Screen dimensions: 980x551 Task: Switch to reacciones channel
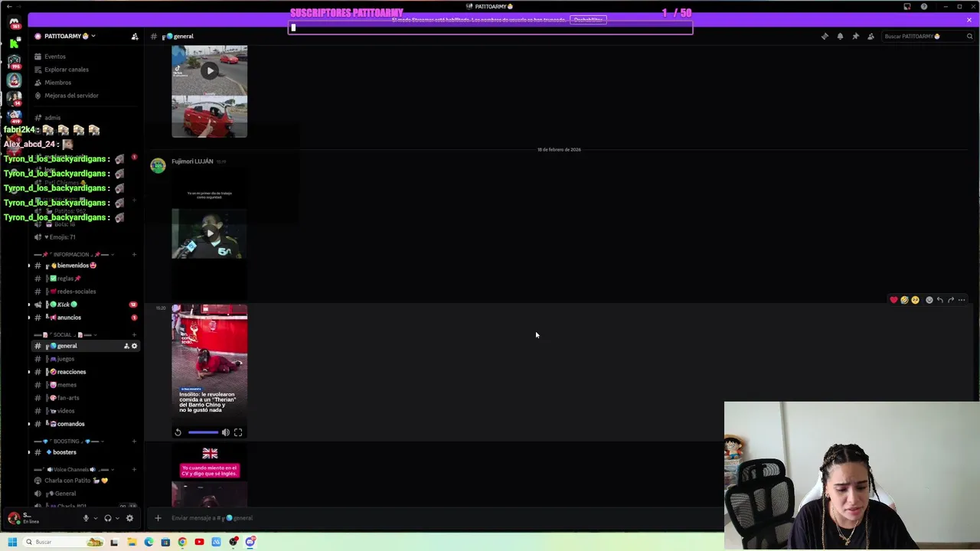tap(86, 372)
